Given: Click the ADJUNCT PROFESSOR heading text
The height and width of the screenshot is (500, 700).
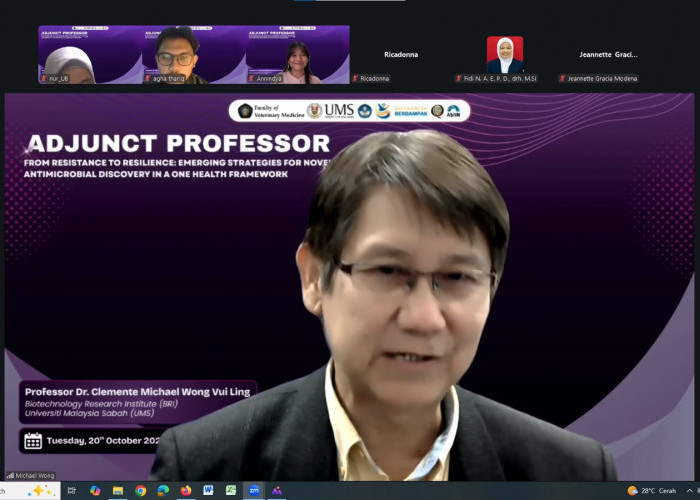Looking at the screenshot, I should coord(178,144).
